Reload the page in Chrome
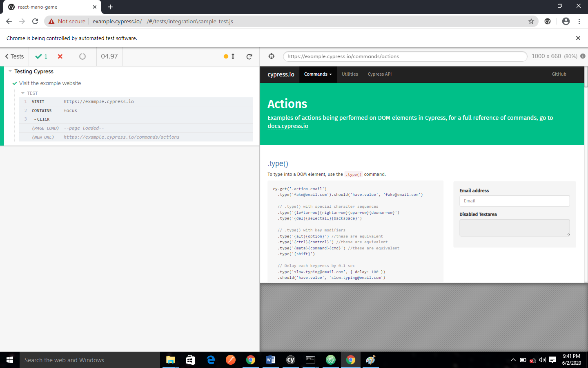Image resolution: width=588 pixels, height=368 pixels. tap(35, 21)
